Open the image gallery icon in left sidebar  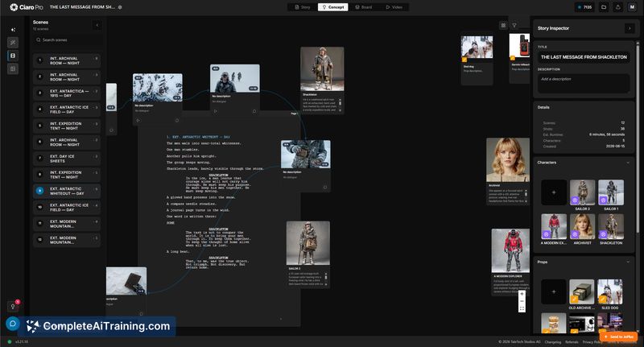click(x=13, y=69)
